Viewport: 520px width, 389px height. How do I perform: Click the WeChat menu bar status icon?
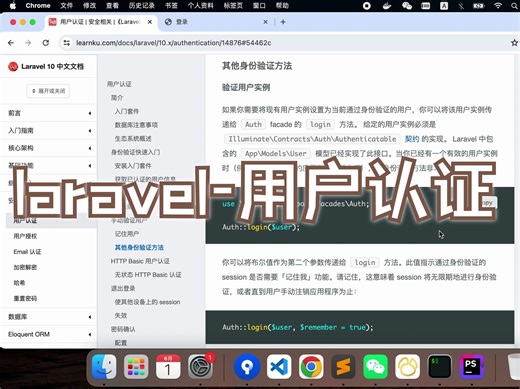tap(407, 5)
